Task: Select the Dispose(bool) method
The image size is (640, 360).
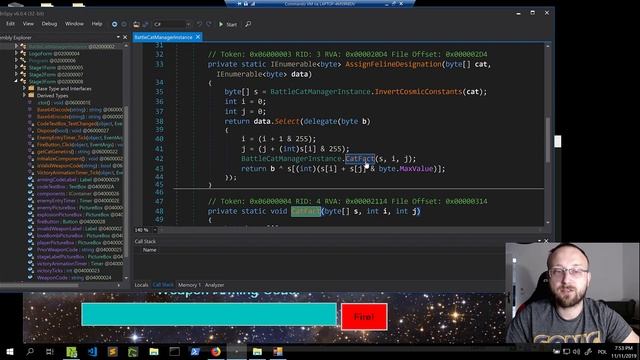Action: point(73,131)
